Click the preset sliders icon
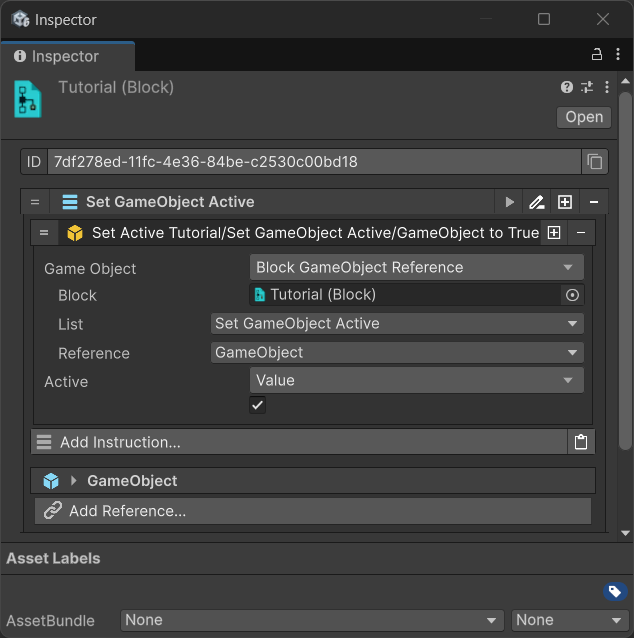 pos(587,88)
